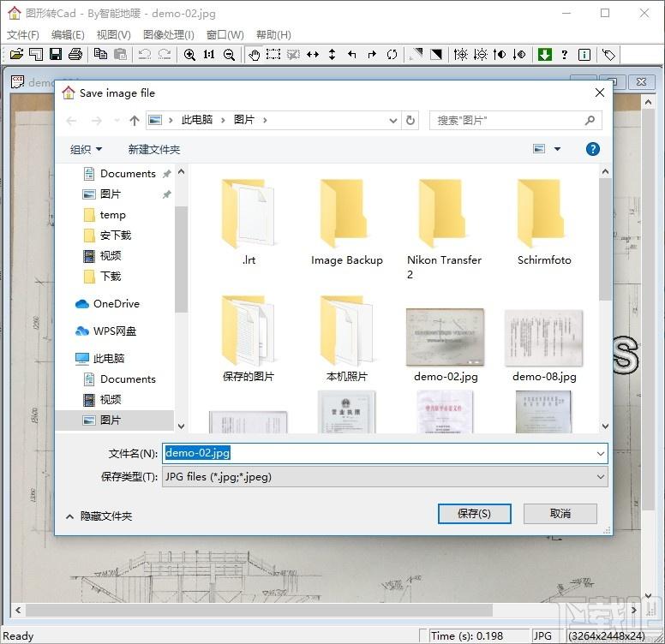
Task: Select the demo-08.jpg thumbnail
Action: pos(544,345)
